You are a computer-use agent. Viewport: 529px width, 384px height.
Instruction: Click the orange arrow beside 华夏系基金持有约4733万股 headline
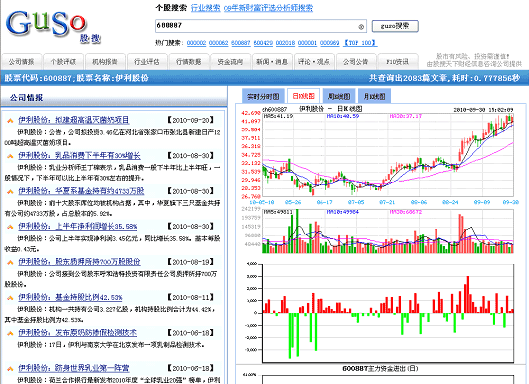10,191
